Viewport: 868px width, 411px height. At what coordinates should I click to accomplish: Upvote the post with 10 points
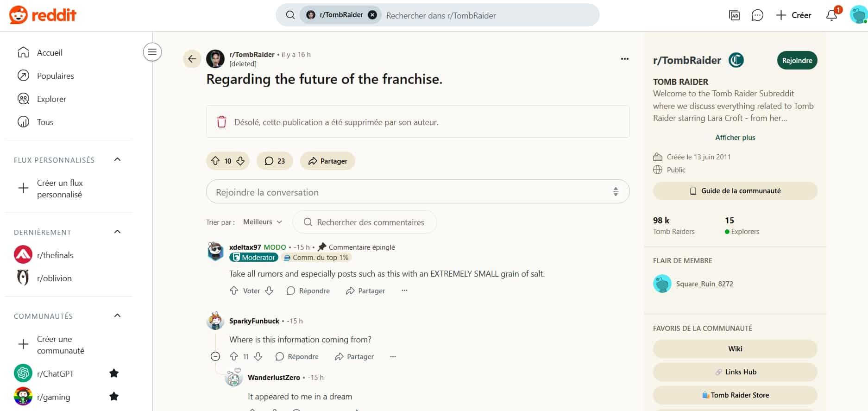tap(215, 161)
